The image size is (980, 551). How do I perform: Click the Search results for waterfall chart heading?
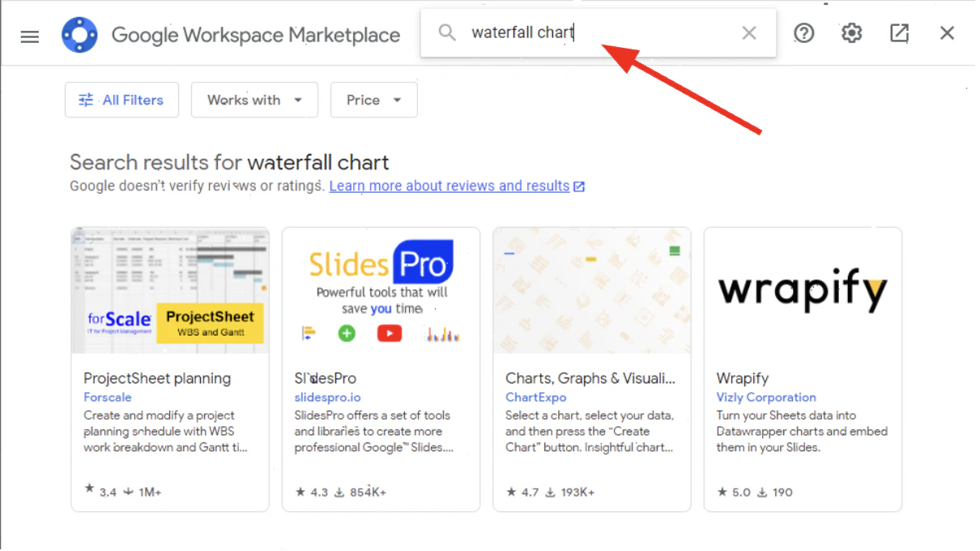229,162
